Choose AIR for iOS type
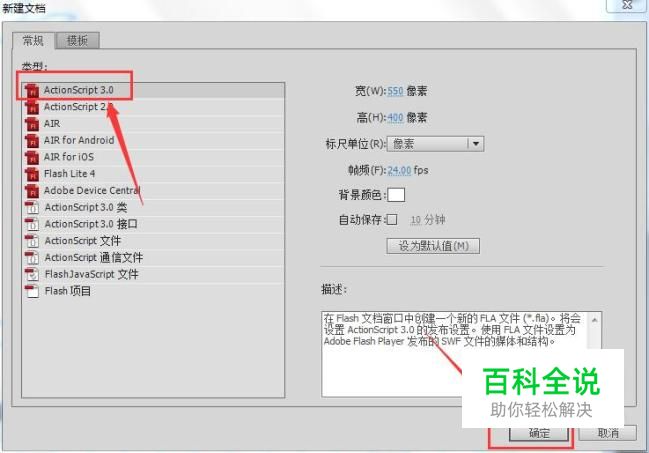This screenshot has width=649, height=453. pyautogui.click(x=153, y=157)
